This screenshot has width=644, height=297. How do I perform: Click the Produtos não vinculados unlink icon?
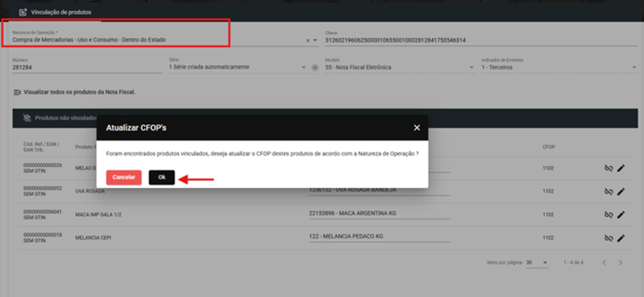point(27,118)
